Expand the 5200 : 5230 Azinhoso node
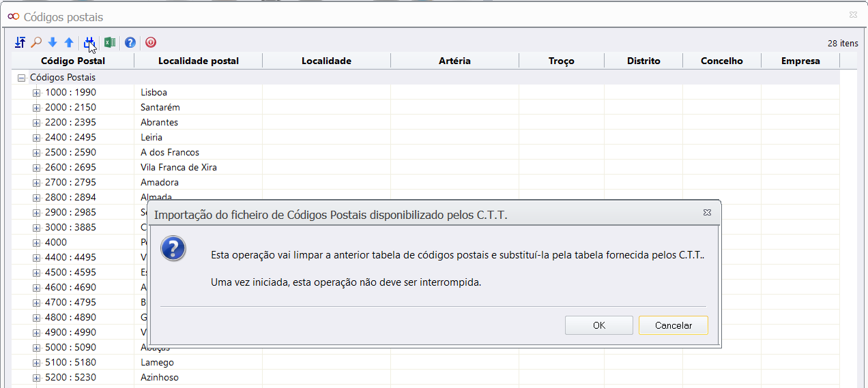The image size is (868, 388). click(36, 378)
